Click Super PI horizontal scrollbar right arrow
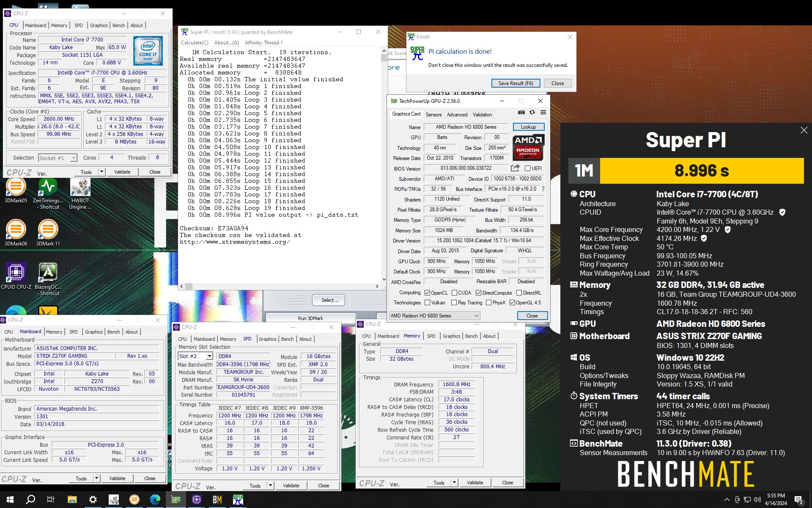 pos(377,287)
